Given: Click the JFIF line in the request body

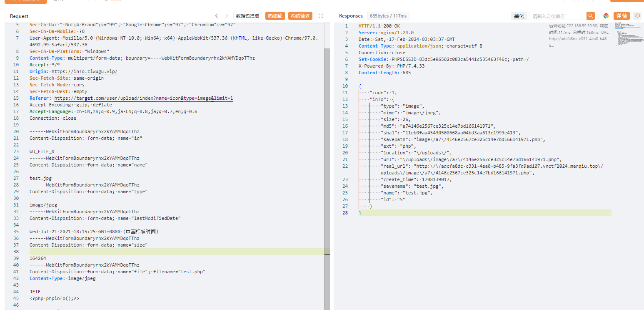Looking at the screenshot, I should click(x=35, y=292).
